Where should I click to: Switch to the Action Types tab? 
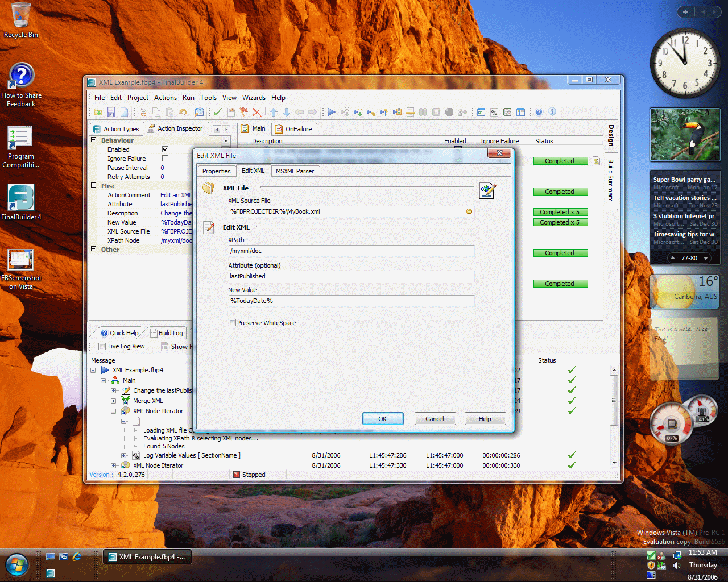click(x=116, y=129)
